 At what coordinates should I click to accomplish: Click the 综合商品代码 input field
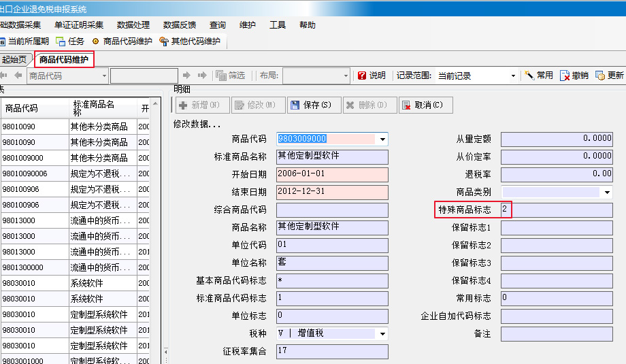[x=332, y=210]
